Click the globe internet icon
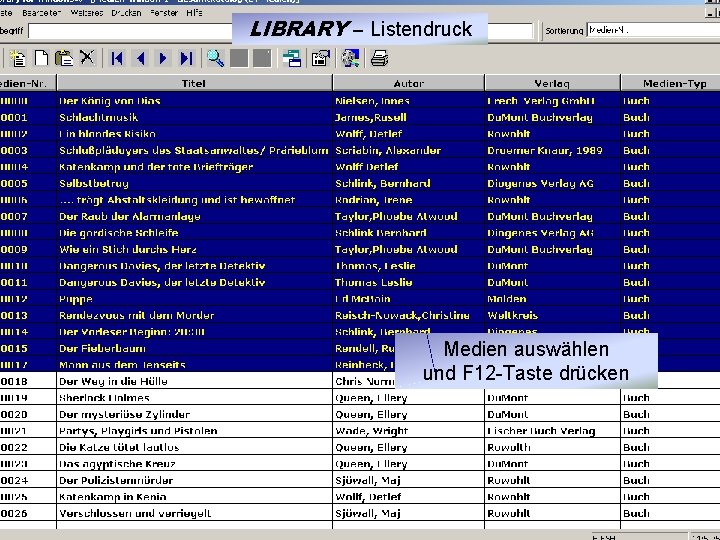The width and height of the screenshot is (720, 540). pos(350,58)
